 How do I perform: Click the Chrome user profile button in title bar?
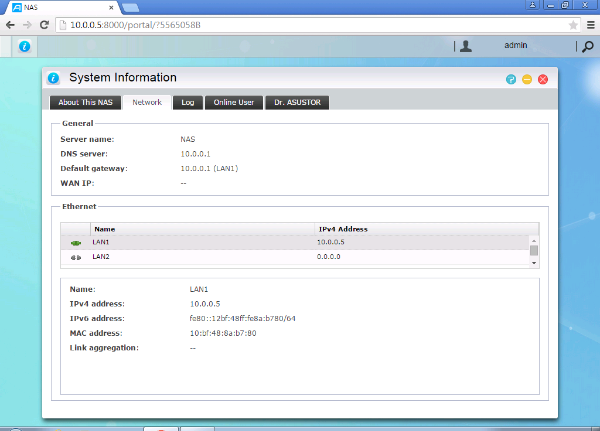[532, 5]
